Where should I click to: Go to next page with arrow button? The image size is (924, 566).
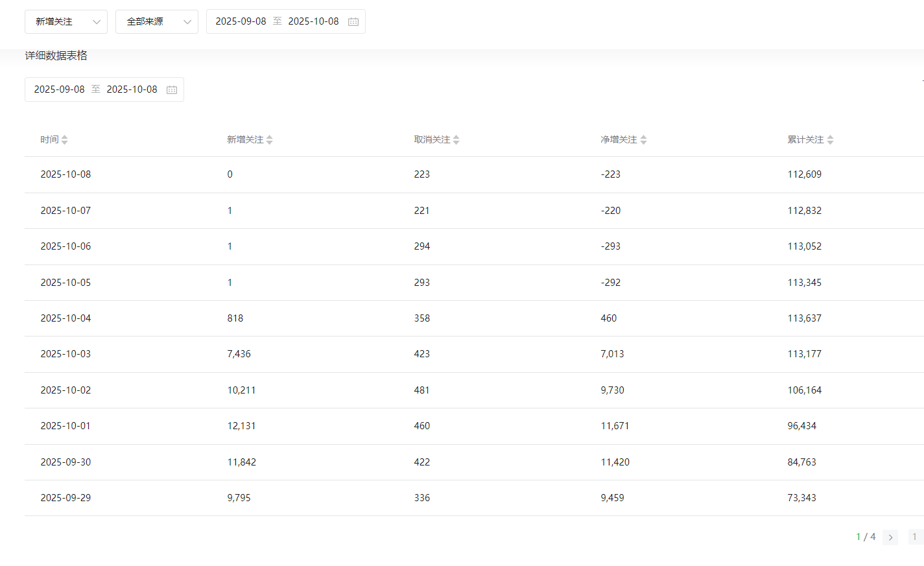890,537
